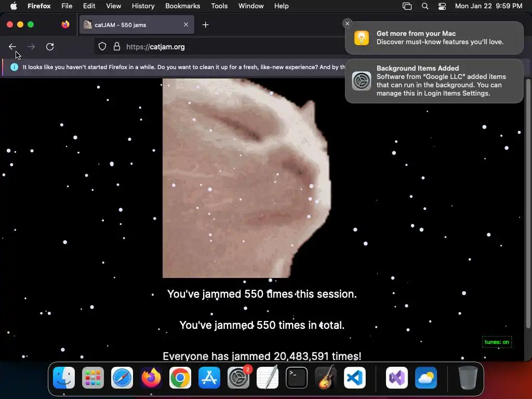This screenshot has width=532, height=399.
Task: Open the Window menu
Action: [251, 6]
